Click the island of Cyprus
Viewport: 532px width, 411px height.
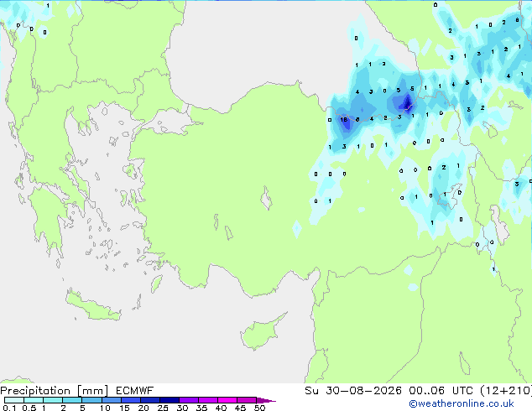(261, 333)
